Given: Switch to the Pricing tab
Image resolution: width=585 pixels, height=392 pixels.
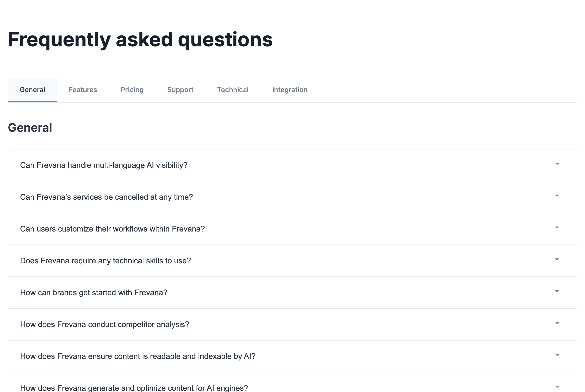Looking at the screenshot, I should click(x=132, y=90).
